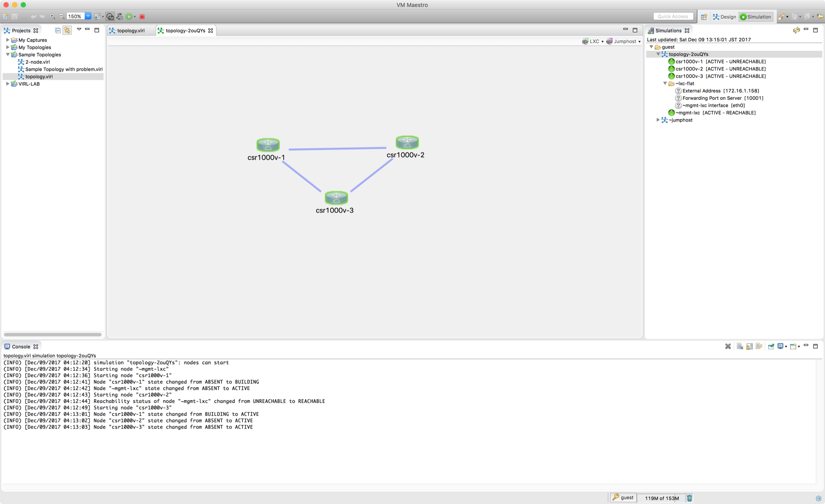The height and width of the screenshot is (504, 825).
Task: Click the Open Perspective icon
Action: click(x=704, y=17)
